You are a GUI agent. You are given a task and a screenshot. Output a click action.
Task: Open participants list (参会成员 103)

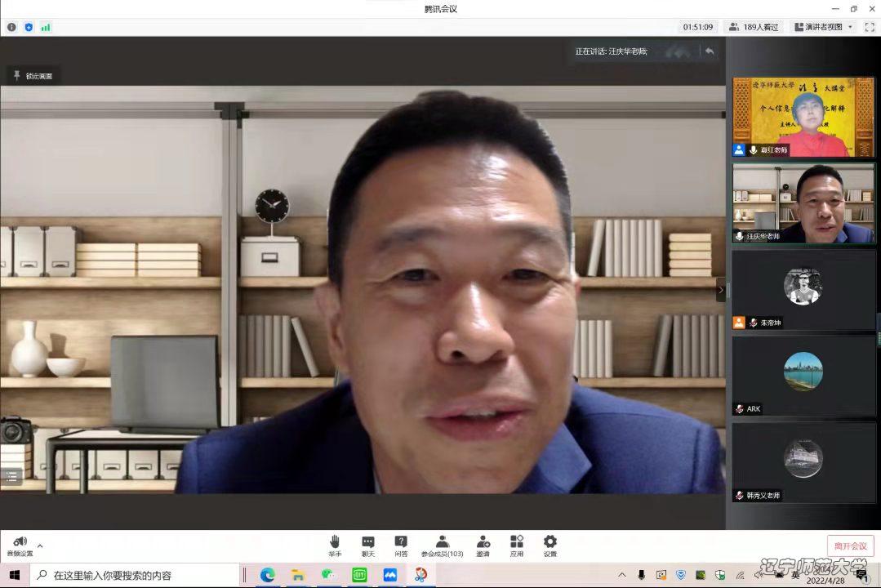click(x=442, y=545)
